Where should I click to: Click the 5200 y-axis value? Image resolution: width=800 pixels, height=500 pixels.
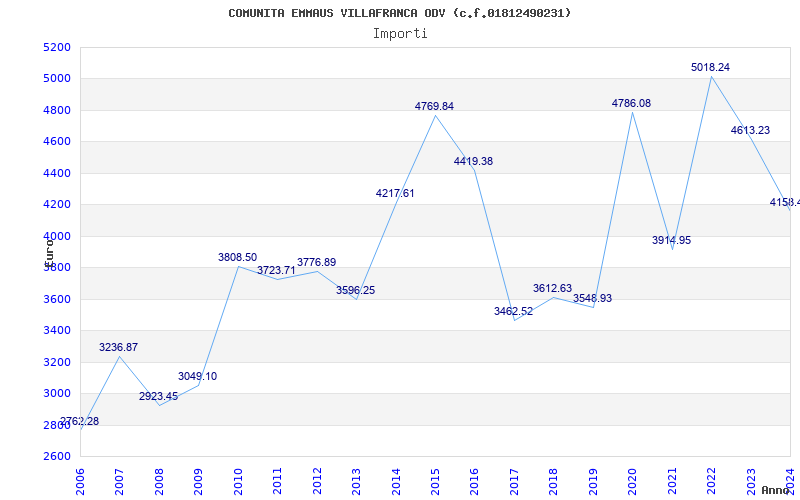pos(58,47)
